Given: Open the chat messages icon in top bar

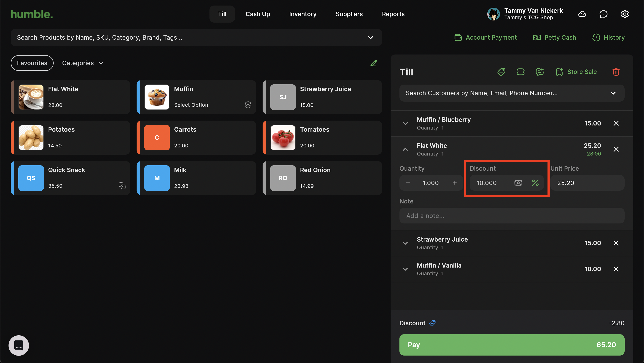Looking at the screenshot, I should click(x=603, y=14).
